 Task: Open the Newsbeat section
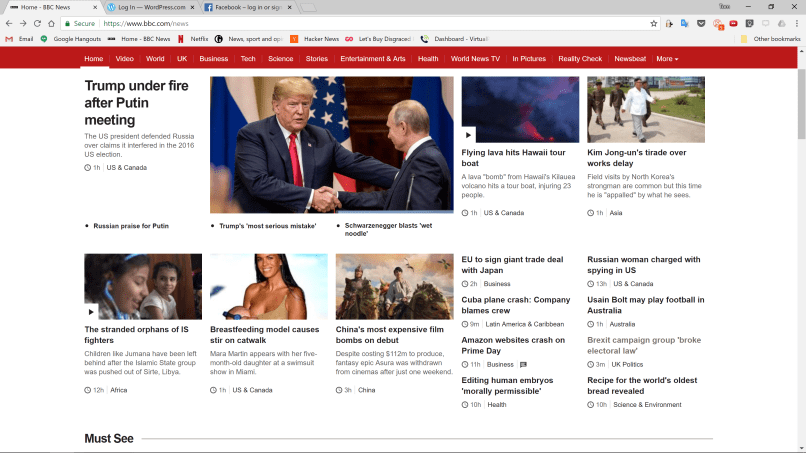coord(630,59)
